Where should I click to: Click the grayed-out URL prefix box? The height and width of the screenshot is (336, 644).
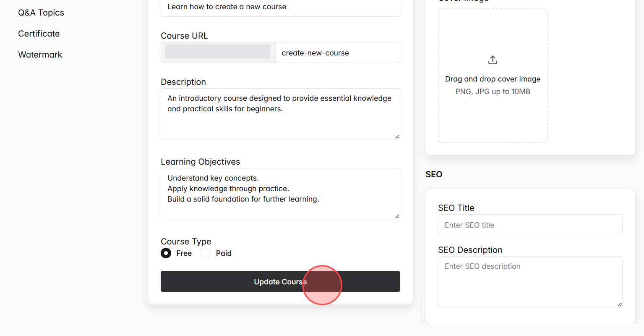coord(218,51)
